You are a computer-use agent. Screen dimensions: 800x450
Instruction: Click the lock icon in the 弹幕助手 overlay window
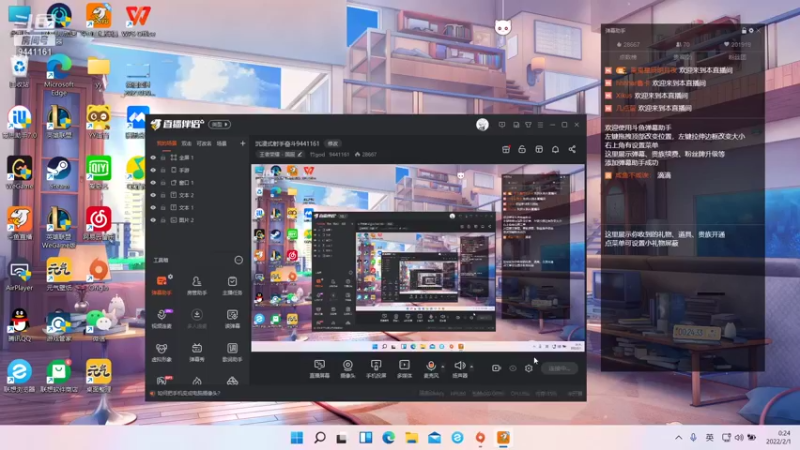pos(744,31)
